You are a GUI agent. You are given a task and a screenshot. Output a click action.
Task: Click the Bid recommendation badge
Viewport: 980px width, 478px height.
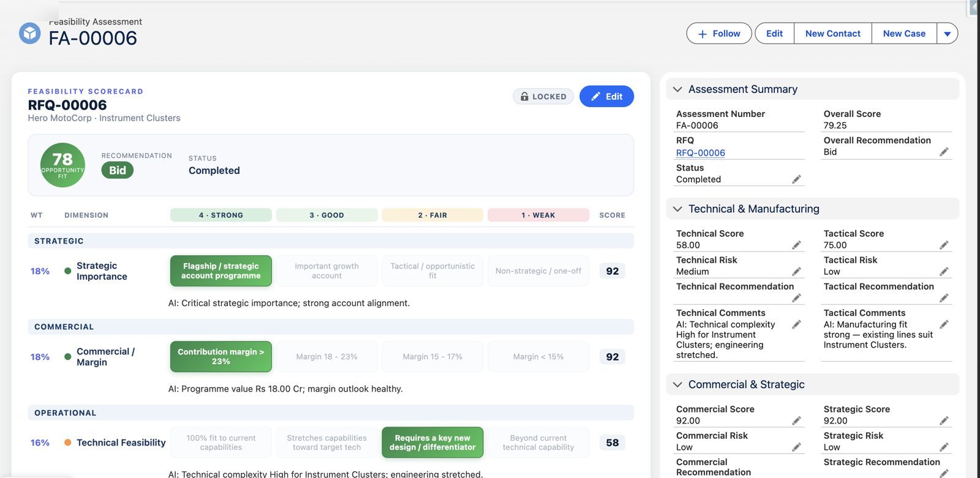pos(118,171)
